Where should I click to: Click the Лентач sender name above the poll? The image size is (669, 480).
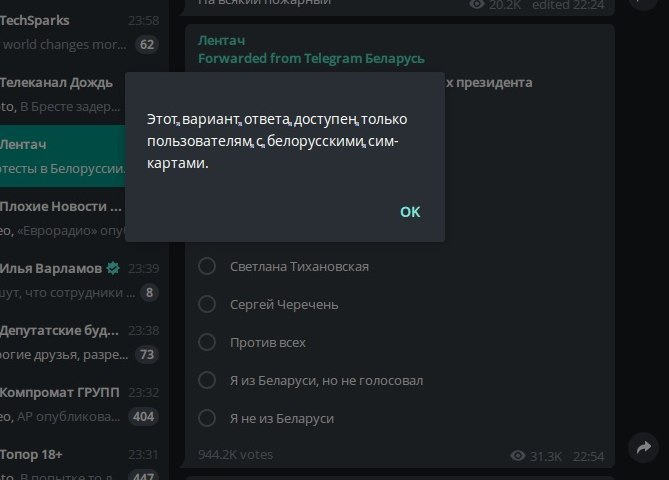pos(220,40)
